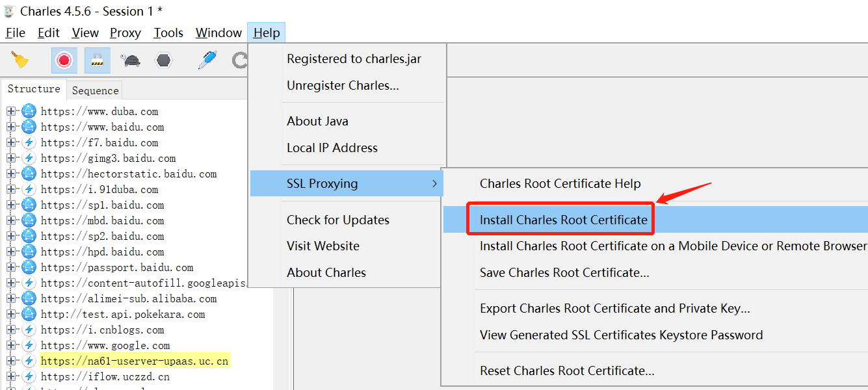Select highlighted https://na61-userver-upaas.uc.cn row
868x390 pixels.
[135, 361]
